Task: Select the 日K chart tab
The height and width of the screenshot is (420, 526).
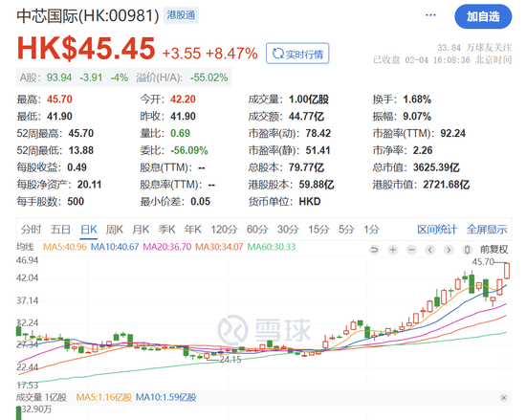Action: point(89,230)
